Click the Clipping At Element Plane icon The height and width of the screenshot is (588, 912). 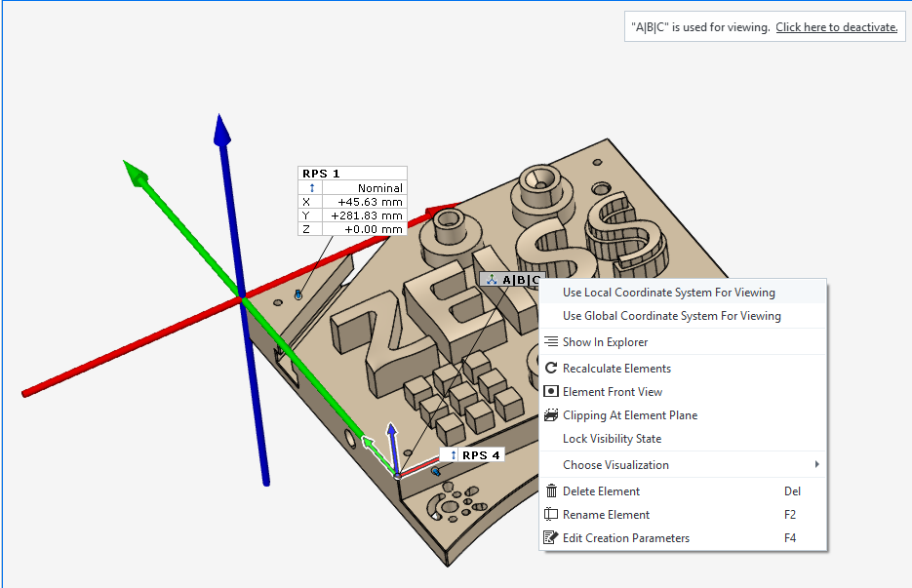click(552, 415)
